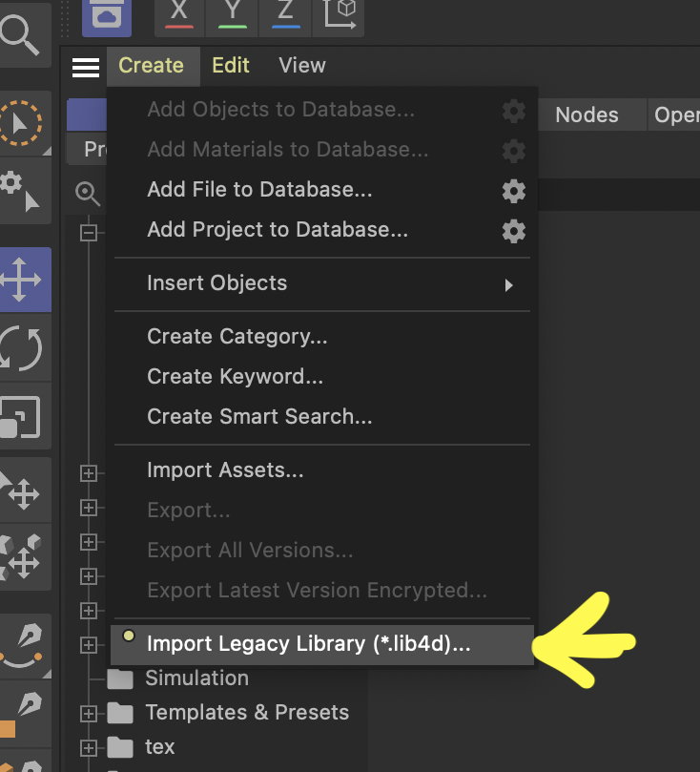Click the Asset Browser hamburger menu icon
The image size is (700, 772).
tap(86, 67)
